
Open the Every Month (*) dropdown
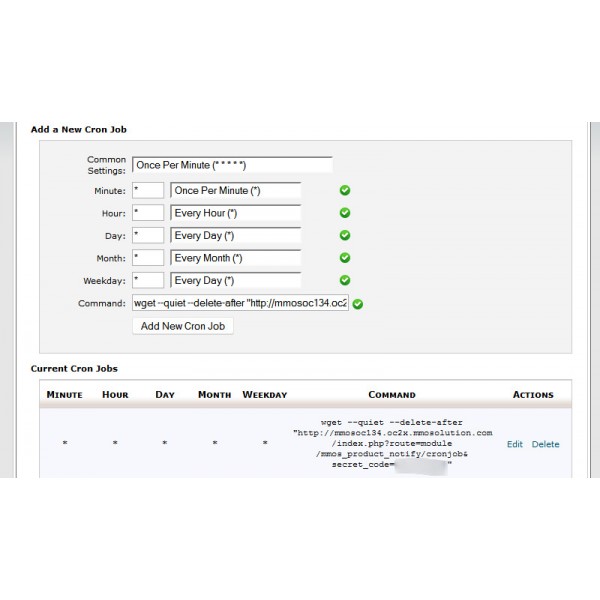pyautogui.click(x=235, y=258)
